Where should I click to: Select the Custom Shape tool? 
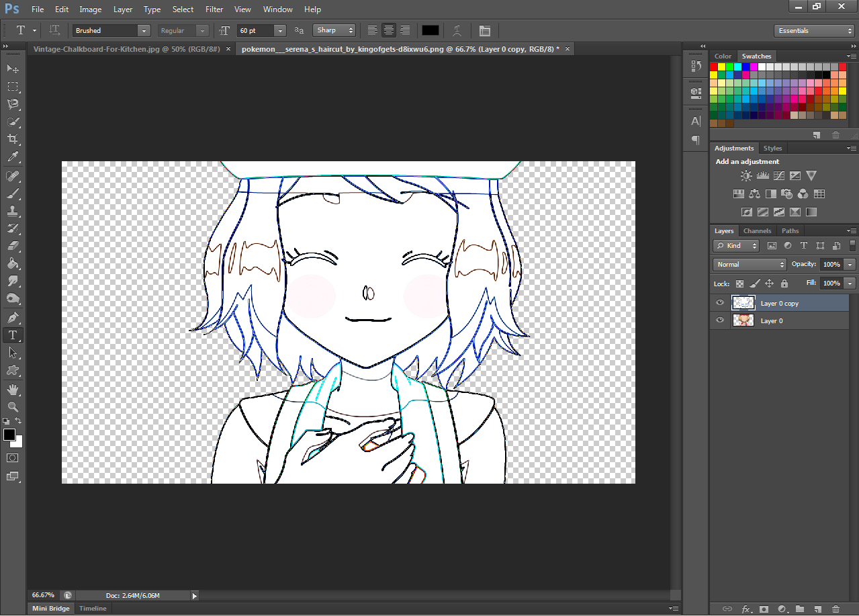point(12,370)
